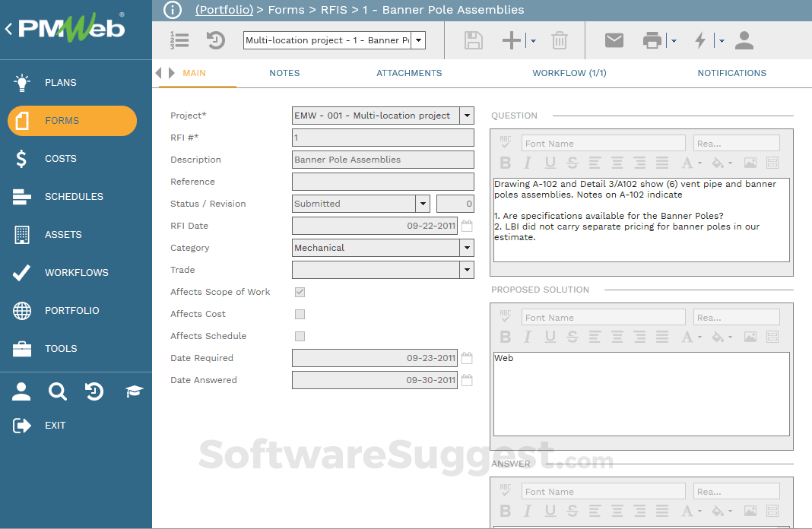812x529 pixels.
Task: Expand the empty Trade dropdown
Action: 466,270
